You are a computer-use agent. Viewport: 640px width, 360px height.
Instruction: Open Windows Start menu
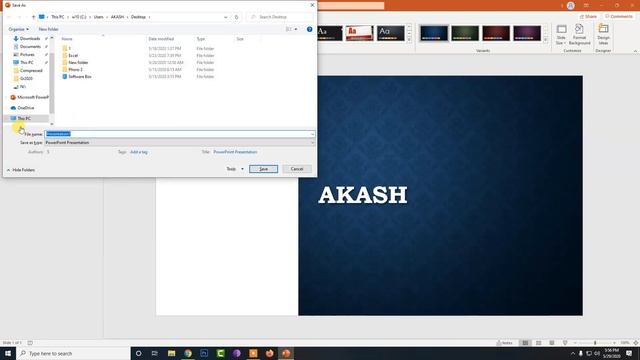point(8,353)
